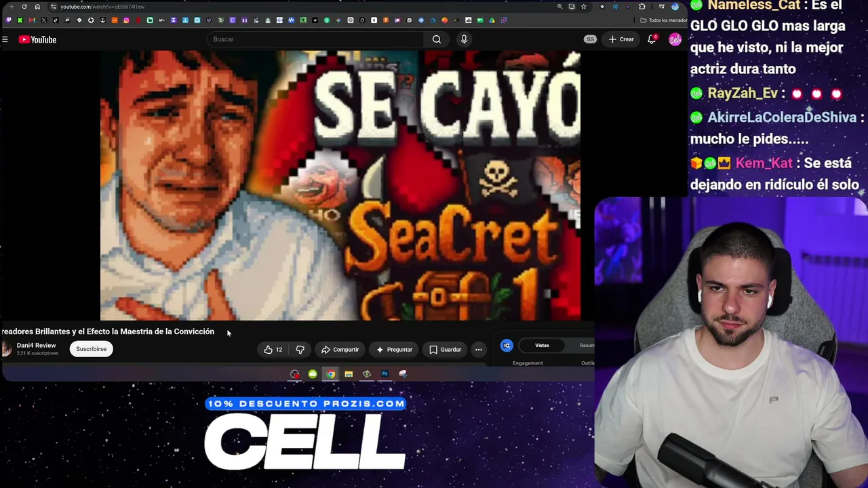The width and height of the screenshot is (868, 488).
Task: Open the more actions three-dot menu
Action: (x=479, y=350)
